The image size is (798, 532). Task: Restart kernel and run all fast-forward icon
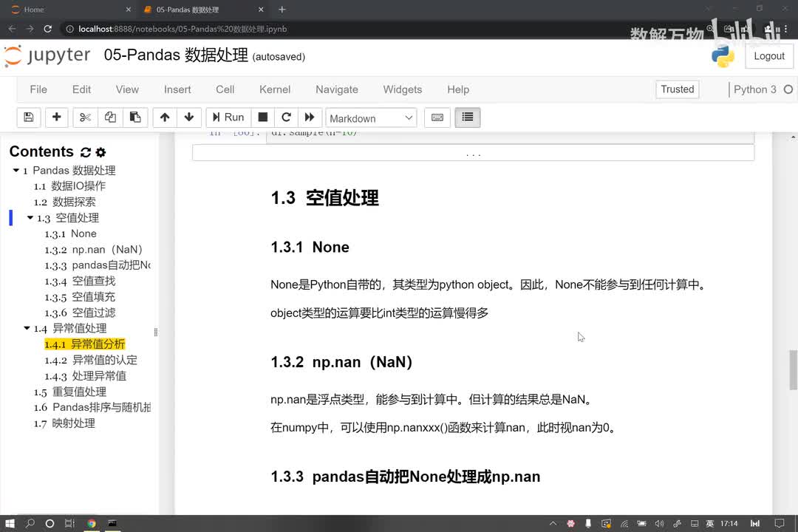point(310,117)
